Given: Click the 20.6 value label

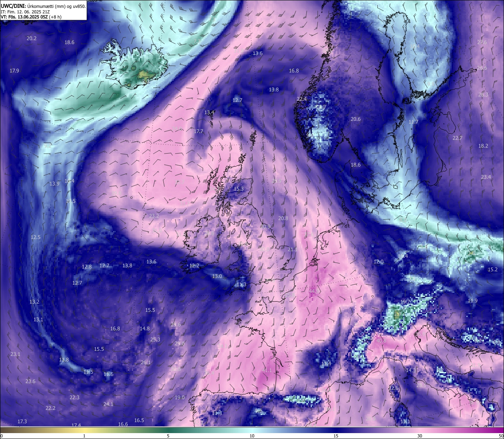Looking at the screenshot, I should pyautogui.click(x=356, y=119).
